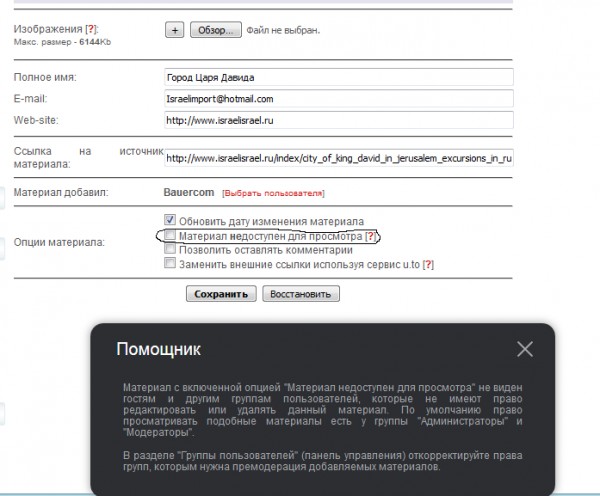Uncheck Обновить дату изменения материала

[170, 220]
